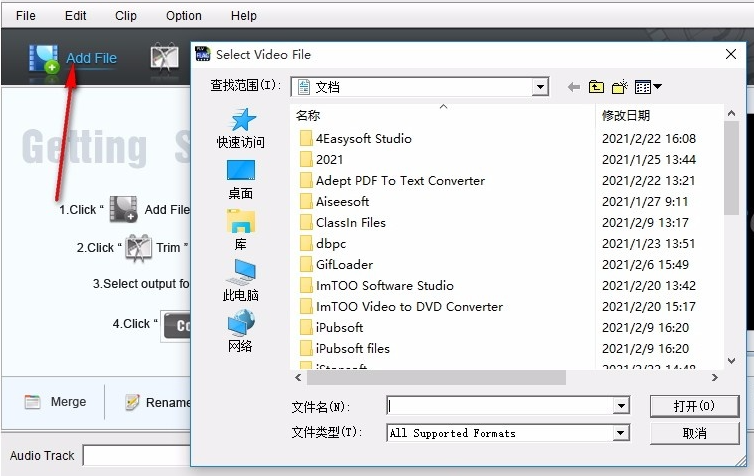Open the view menu icon
Screen dimensions: 754x476
648,87
